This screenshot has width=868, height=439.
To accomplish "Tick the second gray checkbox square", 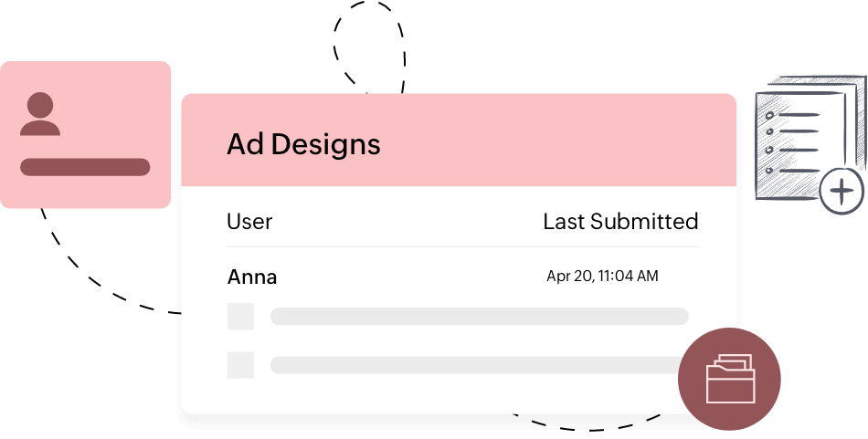I will 240,365.
